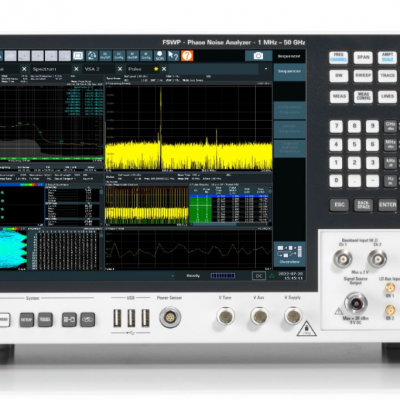Screen dimensions: 400x400
Task: Tap the SCPI recorder icon in toolbar
Action: (x=159, y=56)
